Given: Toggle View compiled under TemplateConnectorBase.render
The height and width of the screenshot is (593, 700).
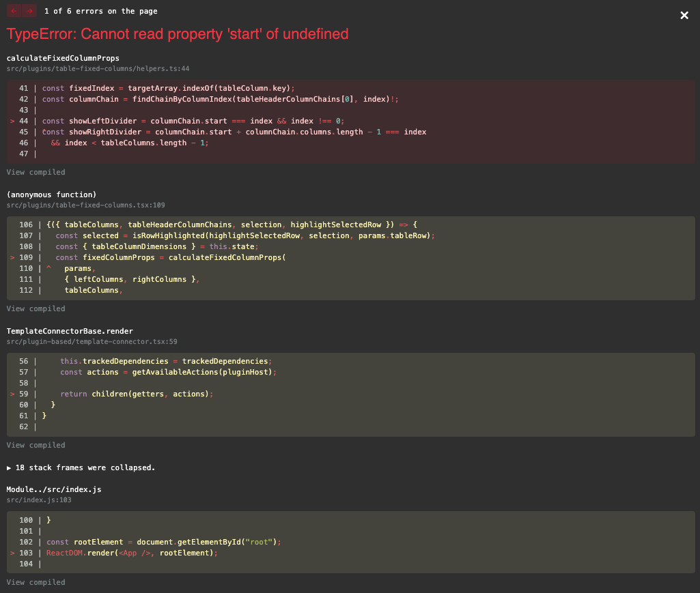Looking at the screenshot, I should tap(35, 445).
